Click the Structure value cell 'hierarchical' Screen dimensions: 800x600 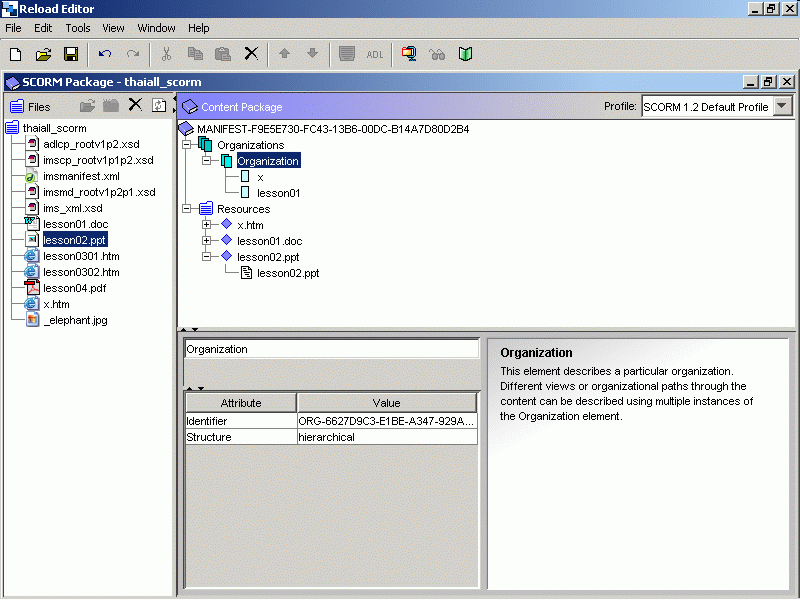tap(387, 437)
